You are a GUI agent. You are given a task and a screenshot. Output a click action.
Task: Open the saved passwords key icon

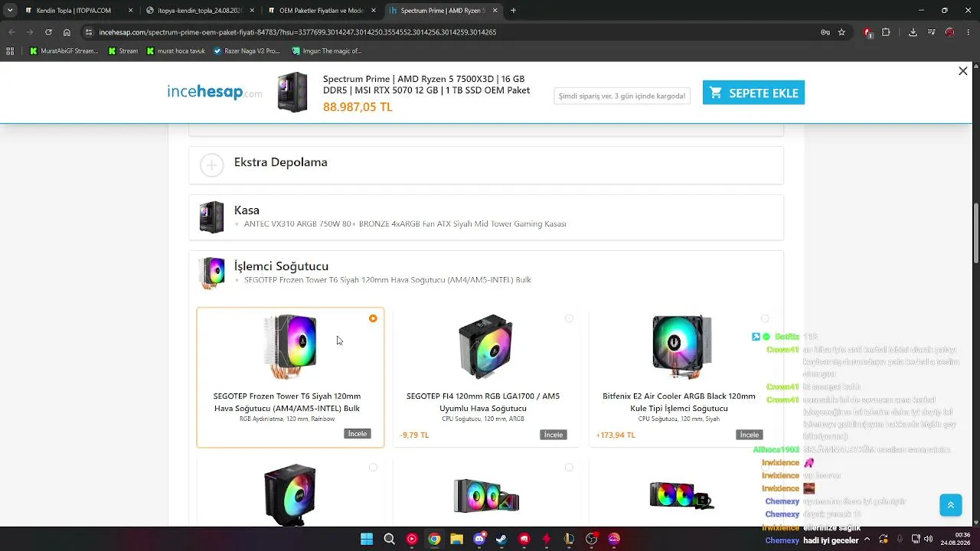pos(825,32)
